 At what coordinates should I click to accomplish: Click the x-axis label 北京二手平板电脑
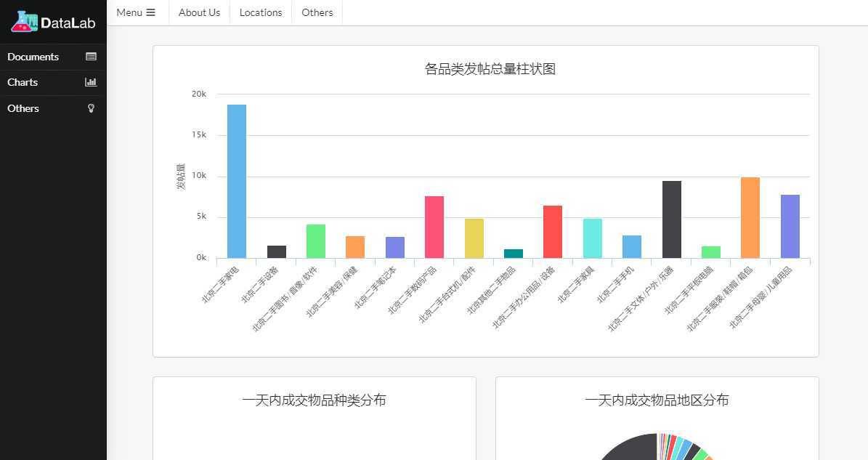(x=689, y=290)
